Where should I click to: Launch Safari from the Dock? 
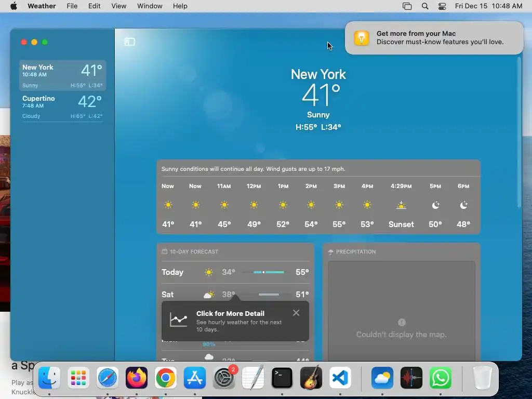coord(108,378)
